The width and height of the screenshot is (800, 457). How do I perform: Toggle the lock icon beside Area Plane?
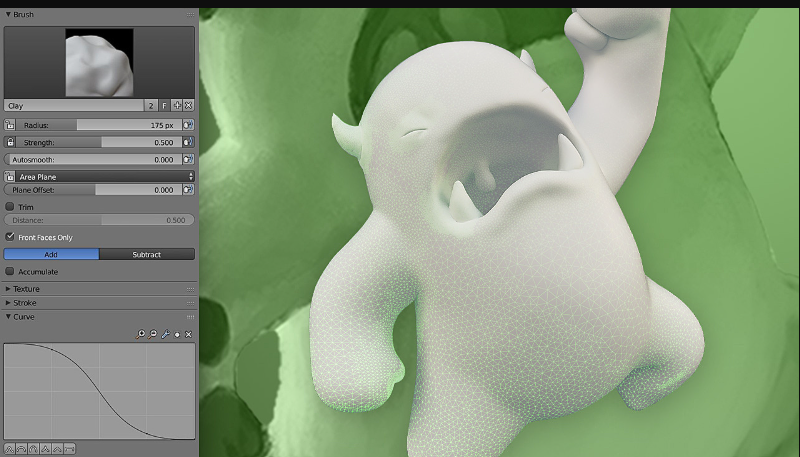click(10, 177)
